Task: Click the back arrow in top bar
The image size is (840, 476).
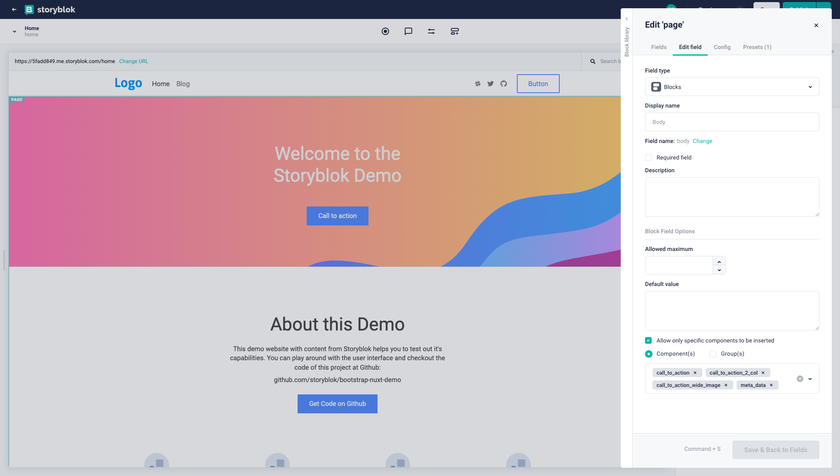Action: (14, 9)
